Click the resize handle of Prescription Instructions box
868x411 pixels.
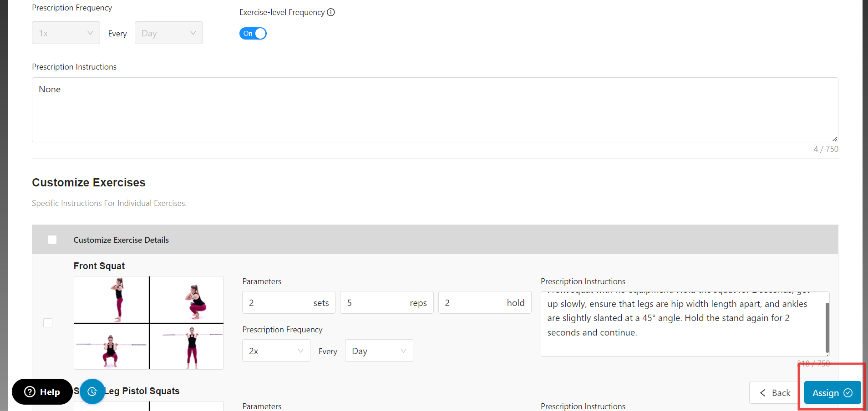click(x=834, y=139)
